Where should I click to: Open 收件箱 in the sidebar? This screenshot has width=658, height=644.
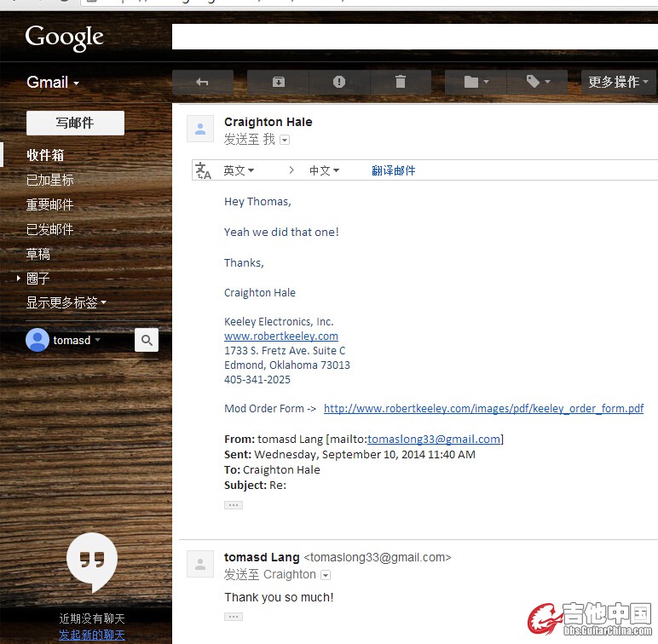pyautogui.click(x=45, y=155)
